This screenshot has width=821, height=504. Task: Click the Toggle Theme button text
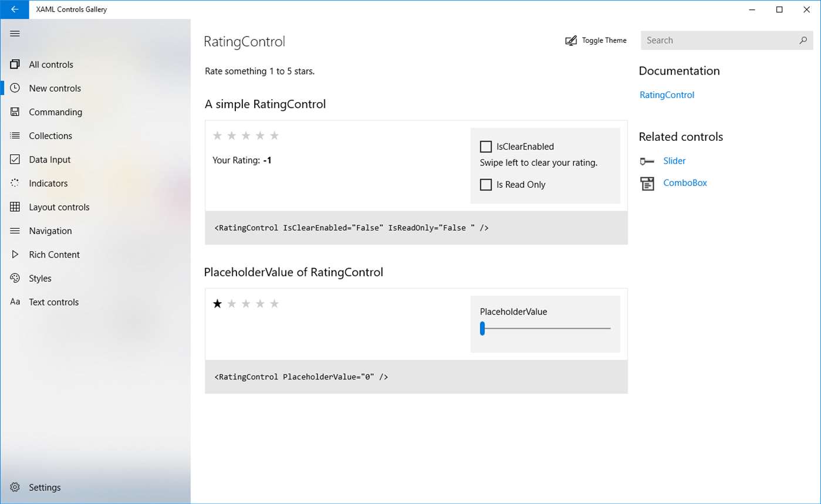click(x=604, y=40)
